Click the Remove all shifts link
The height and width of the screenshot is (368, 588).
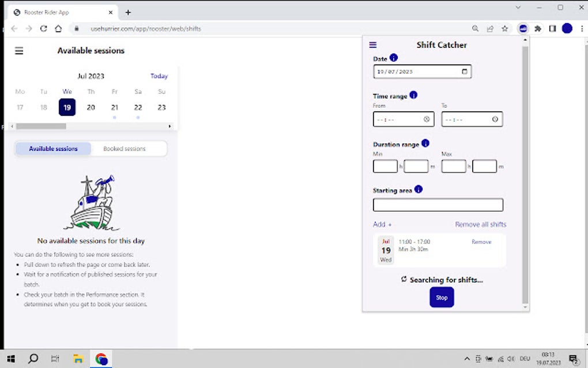coord(481,224)
